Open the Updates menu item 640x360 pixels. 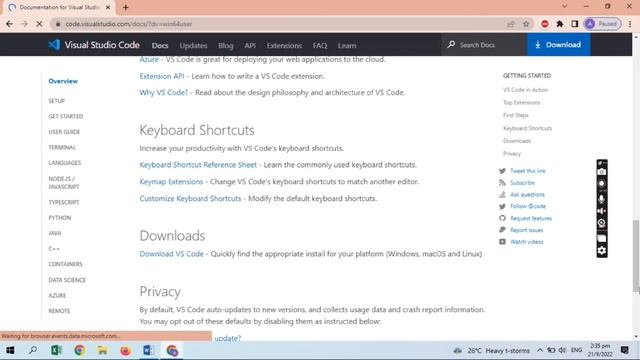(x=193, y=45)
